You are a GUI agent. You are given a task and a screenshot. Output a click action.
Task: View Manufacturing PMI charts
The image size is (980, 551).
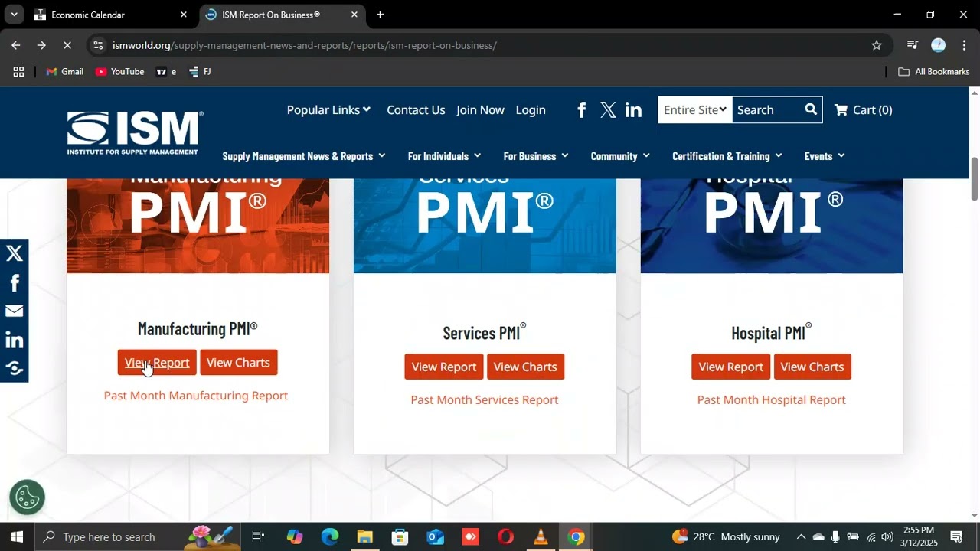[x=238, y=363]
